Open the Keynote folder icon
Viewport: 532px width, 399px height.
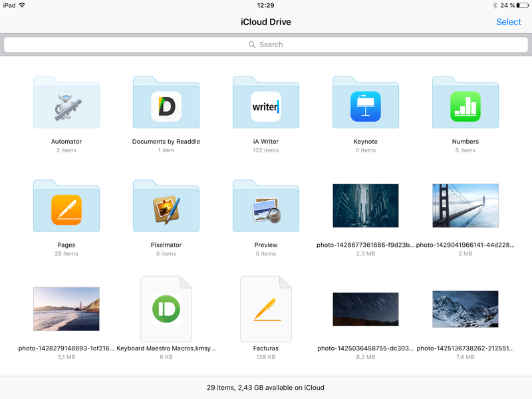coord(366,102)
